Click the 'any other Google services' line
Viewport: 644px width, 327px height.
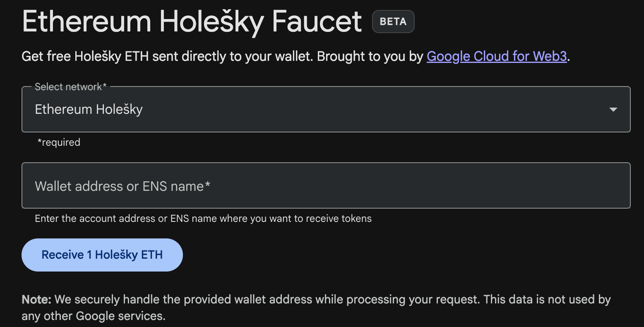94,316
